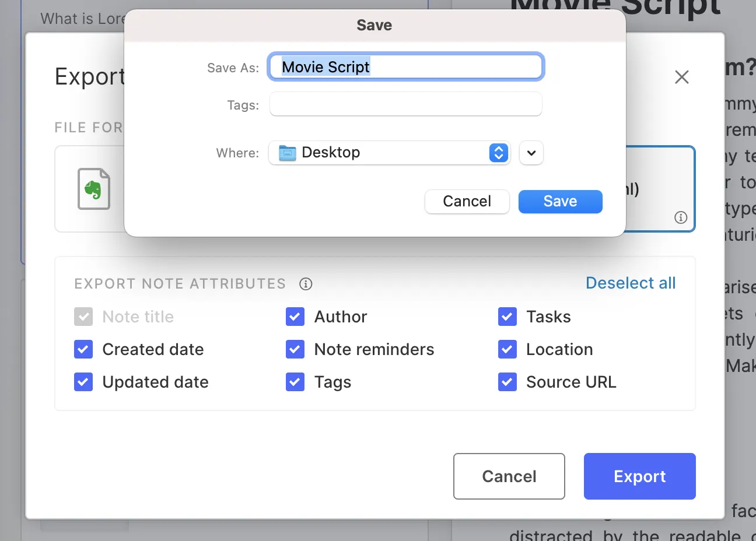Image resolution: width=756 pixels, height=541 pixels.
Task: Click info icon next to Export Note Attributes
Action: [306, 284]
